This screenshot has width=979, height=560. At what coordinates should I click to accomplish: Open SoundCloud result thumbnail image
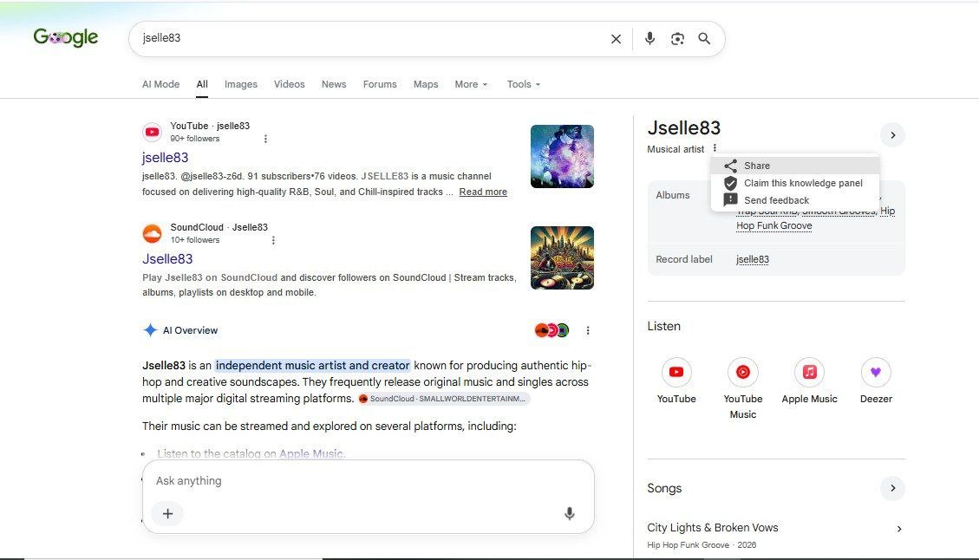coord(562,257)
